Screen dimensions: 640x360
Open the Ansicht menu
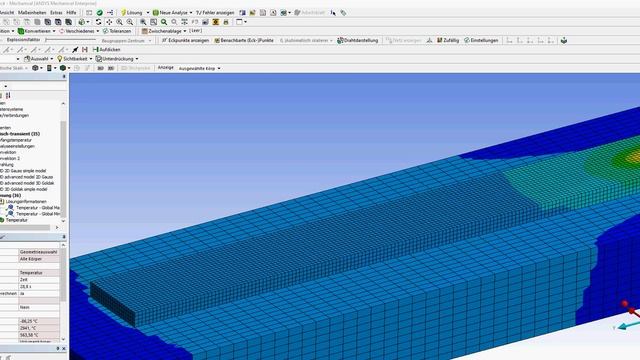7,13
